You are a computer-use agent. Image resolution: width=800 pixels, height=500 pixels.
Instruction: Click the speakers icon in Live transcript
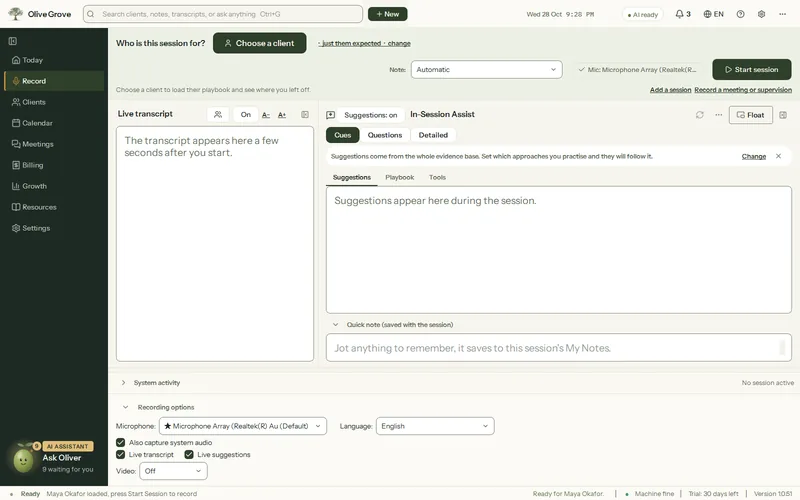point(218,114)
